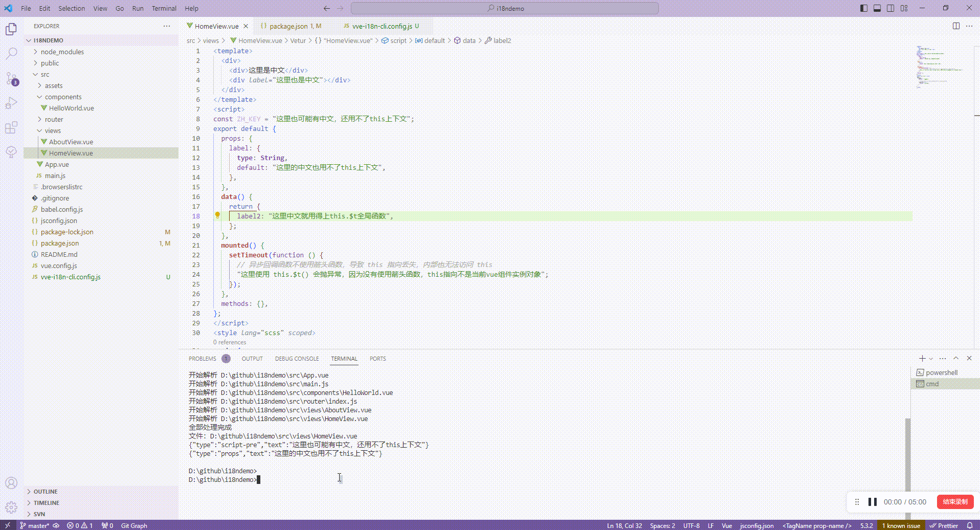The height and width of the screenshot is (530, 980).
Task: Click the red stop recording button
Action: pyautogui.click(x=955, y=502)
